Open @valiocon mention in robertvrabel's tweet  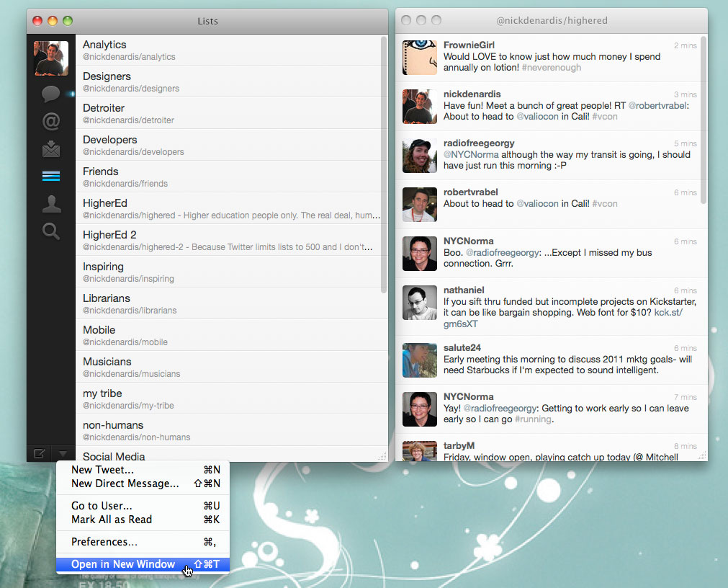tap(538, 204)
